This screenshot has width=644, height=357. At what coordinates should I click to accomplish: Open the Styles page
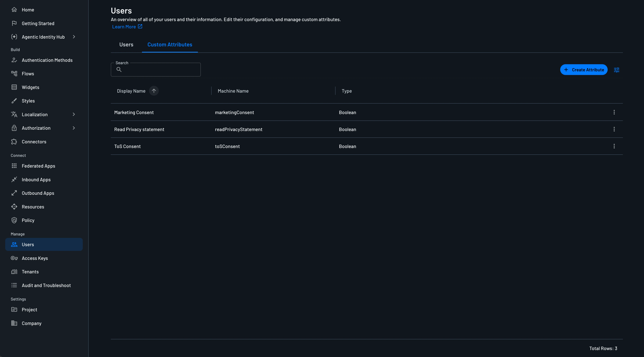coord(44,101)
